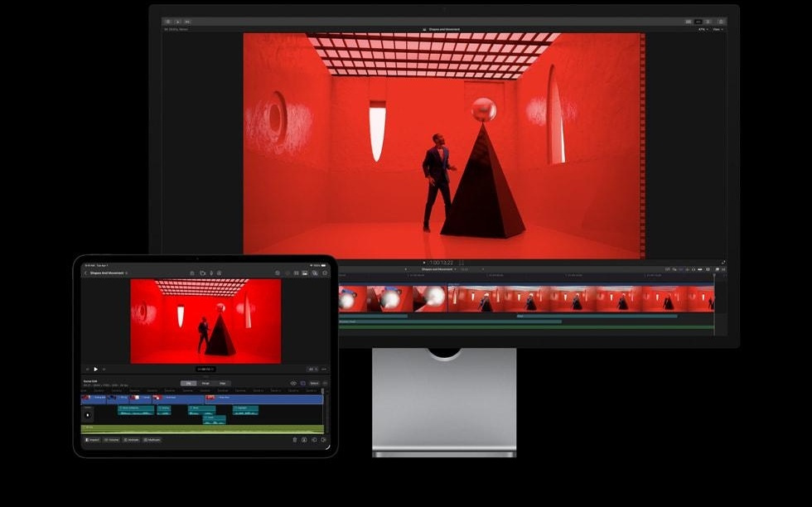Toggle the photo browser icon on iPad toolbar
The width and height of the screenshot is (812, 507).
point(305,273)
